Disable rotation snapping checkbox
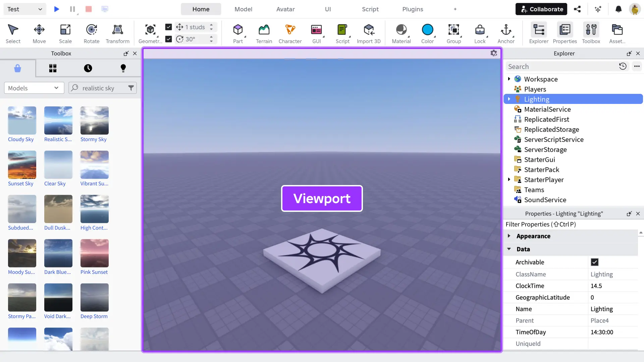644x362 pixels. point(168,39)
